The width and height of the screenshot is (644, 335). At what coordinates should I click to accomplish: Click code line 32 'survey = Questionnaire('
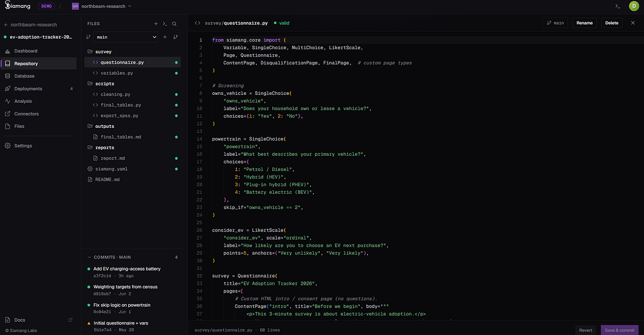245,276
